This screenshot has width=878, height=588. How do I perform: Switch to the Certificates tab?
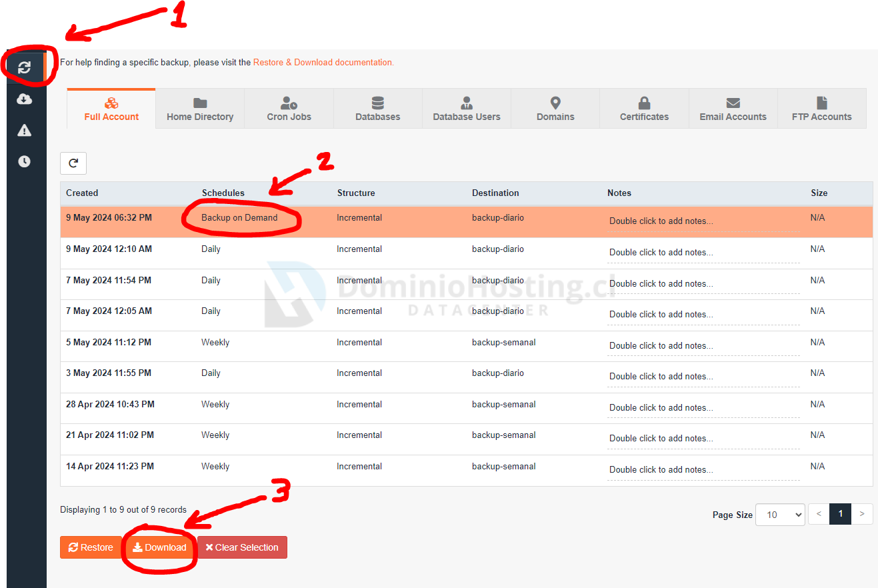644,109
